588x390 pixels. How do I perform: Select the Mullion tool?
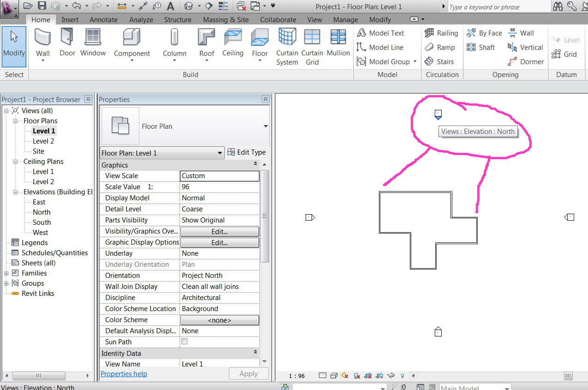[x=338, y=42]
